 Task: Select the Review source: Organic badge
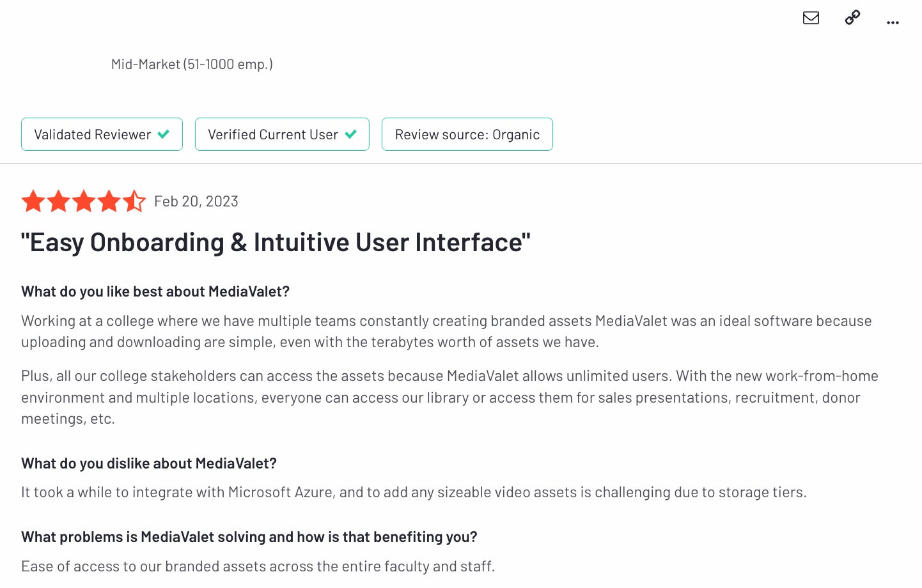(467, 134)
